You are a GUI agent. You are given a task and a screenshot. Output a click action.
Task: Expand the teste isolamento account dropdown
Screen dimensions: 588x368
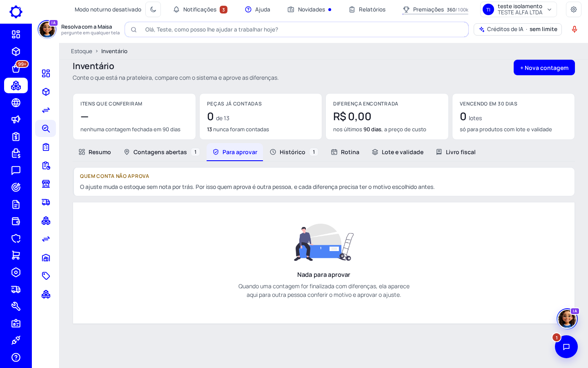click(x=519, y=9)
